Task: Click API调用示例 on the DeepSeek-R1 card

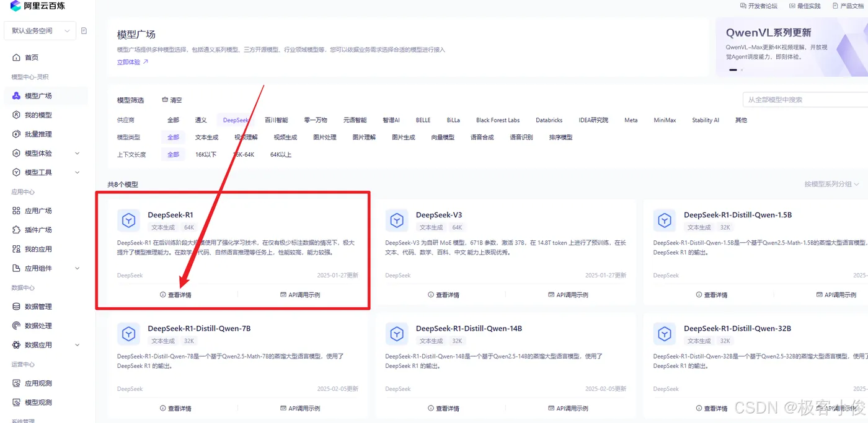Action: 300,295
